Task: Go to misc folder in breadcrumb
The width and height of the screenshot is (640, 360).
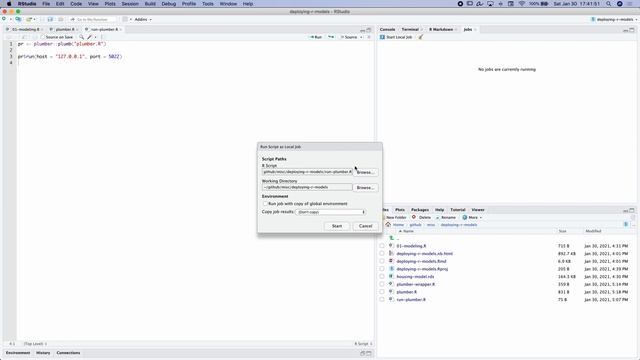Action: click(x=431, y=225)
